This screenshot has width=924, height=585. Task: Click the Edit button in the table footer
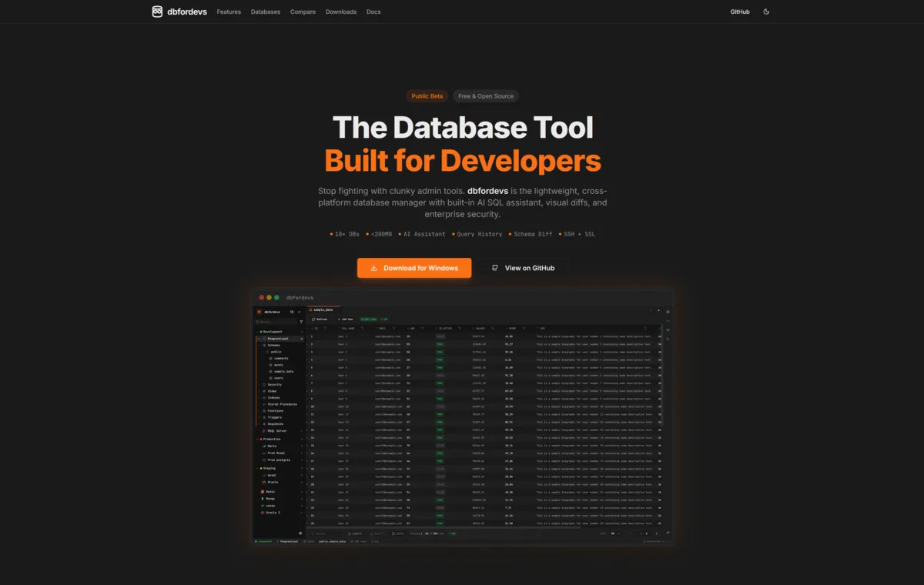pyautogui.click(x=398, y=533)
